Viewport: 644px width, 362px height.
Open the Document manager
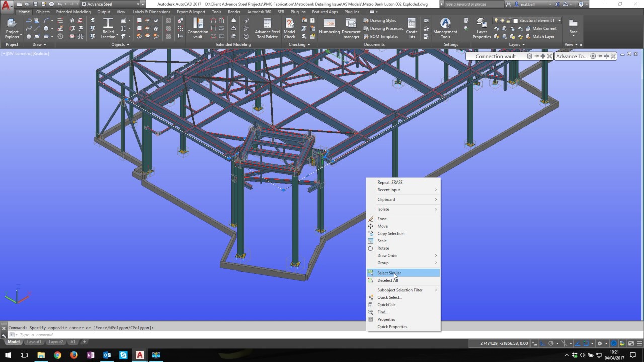click(351, 29)
